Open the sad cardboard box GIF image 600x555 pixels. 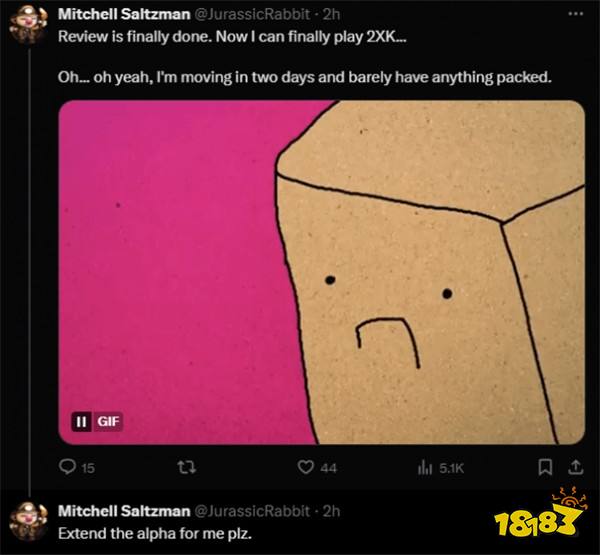click(321, 272)
